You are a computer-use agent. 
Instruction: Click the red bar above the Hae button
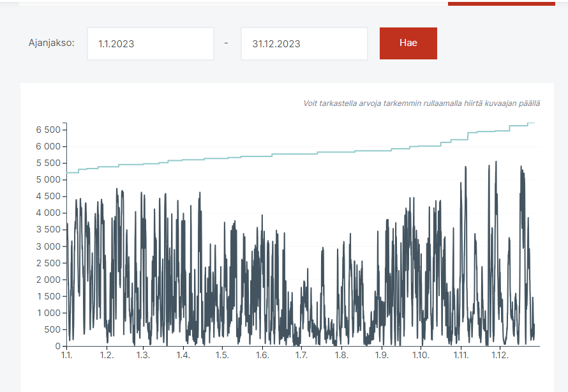[x=502, y=4]
